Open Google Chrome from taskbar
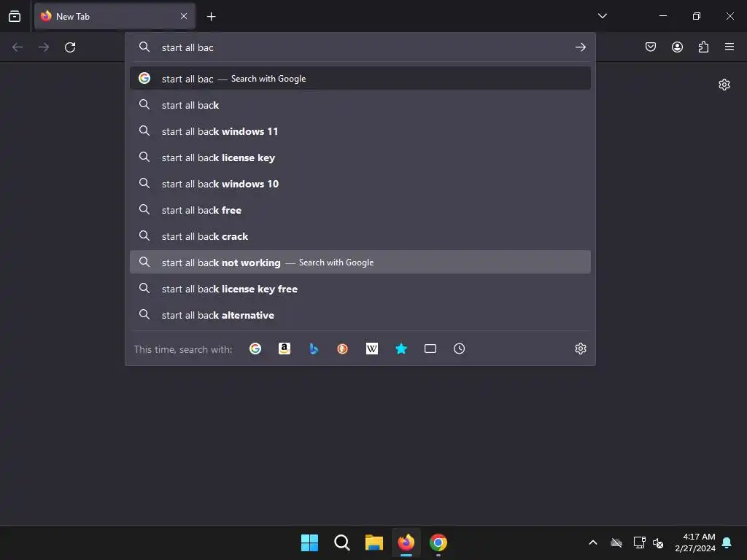This screenshot has width=747, height=560. tap(438, 542)
